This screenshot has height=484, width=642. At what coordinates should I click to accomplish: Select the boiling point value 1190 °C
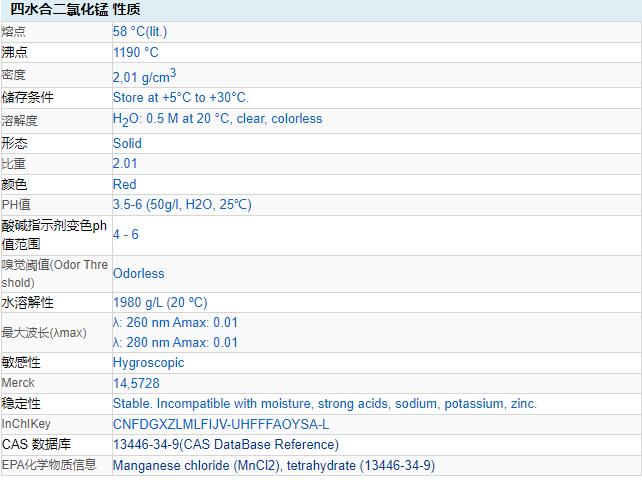tap(136, 52)
